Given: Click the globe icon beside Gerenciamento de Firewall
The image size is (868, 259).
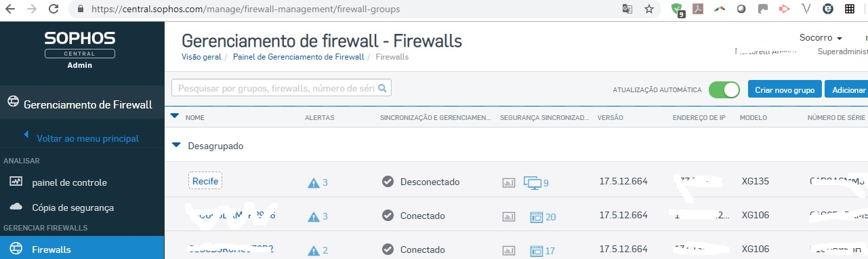Looking at the screenshot, I should [13, 102].
